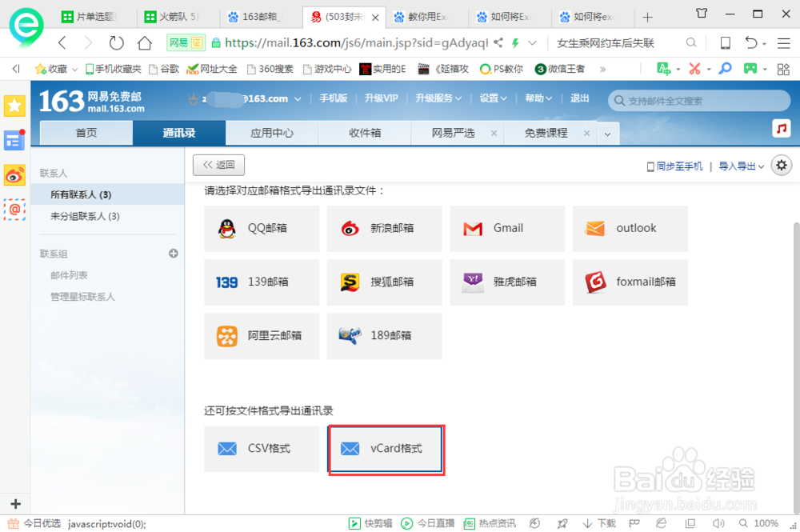Open address bar history dropdown
Viewport: 800px width, 532px height.
pyautogui.click(x=532, y=43)
